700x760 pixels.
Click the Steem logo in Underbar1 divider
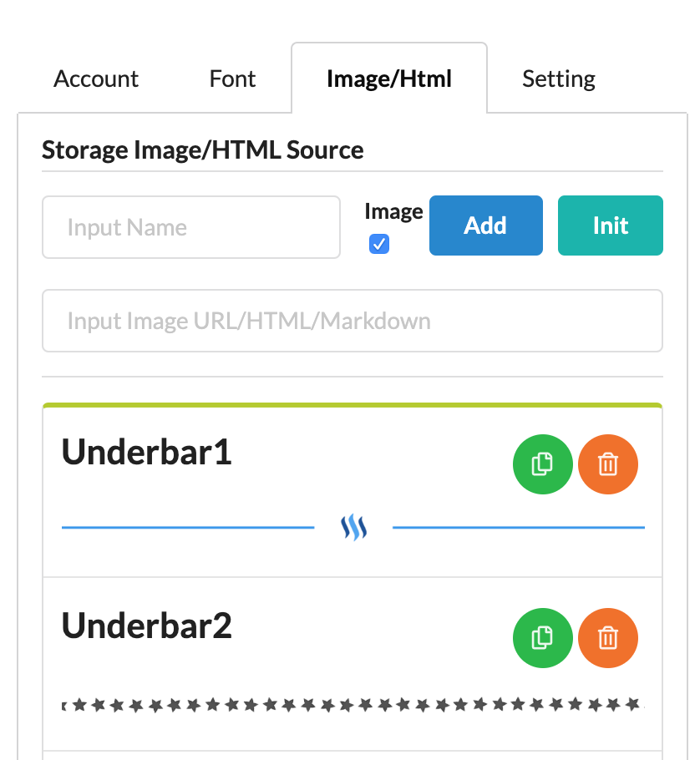[354, 528]
